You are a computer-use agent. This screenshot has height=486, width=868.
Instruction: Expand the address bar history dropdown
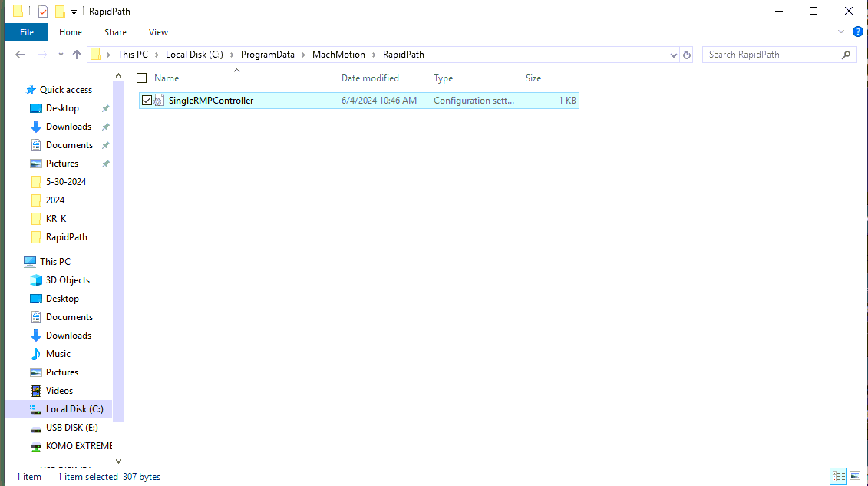tap(673, 55)
